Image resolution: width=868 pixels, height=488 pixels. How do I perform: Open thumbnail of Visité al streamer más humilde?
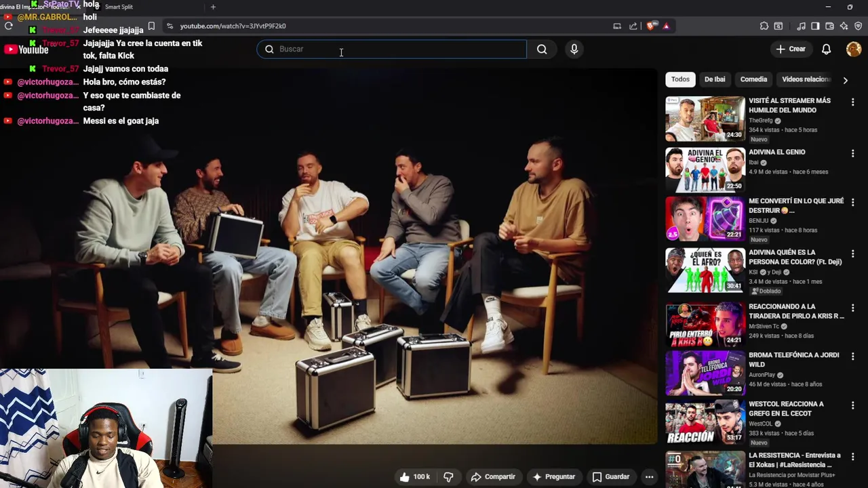click(x=705, y=119)
